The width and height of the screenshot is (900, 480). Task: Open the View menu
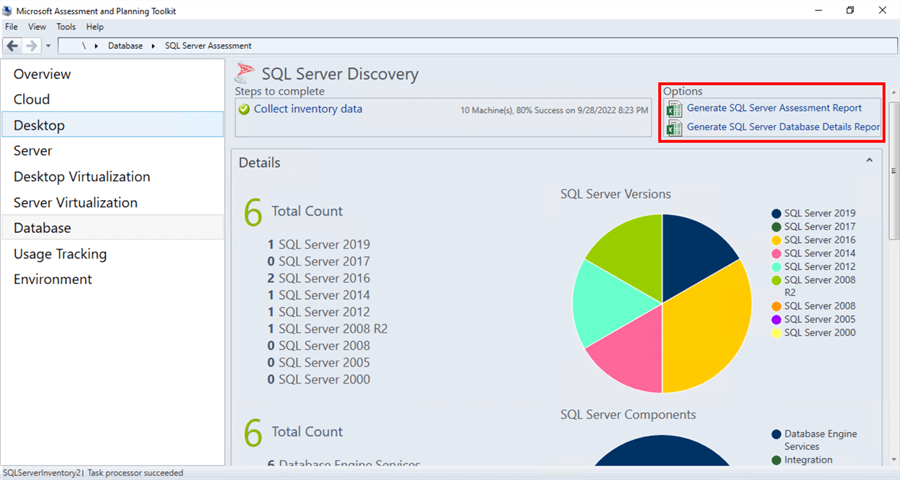tap(37, 27)
